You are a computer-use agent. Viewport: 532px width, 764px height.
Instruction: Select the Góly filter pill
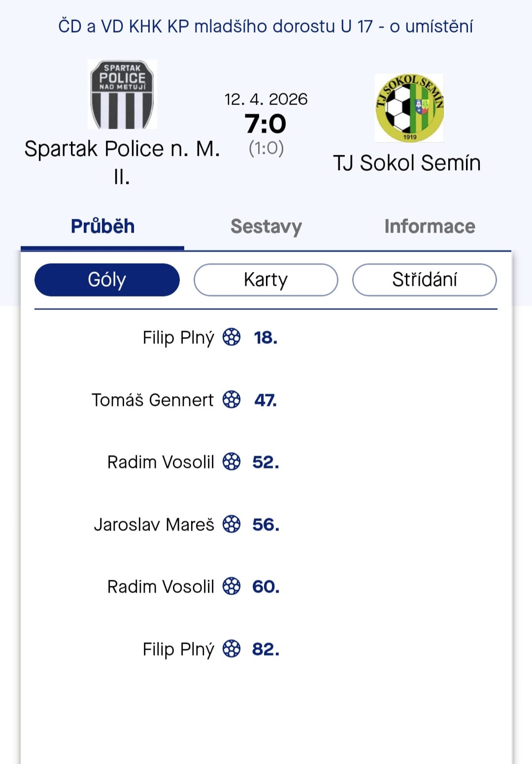[x=107, y=280]
